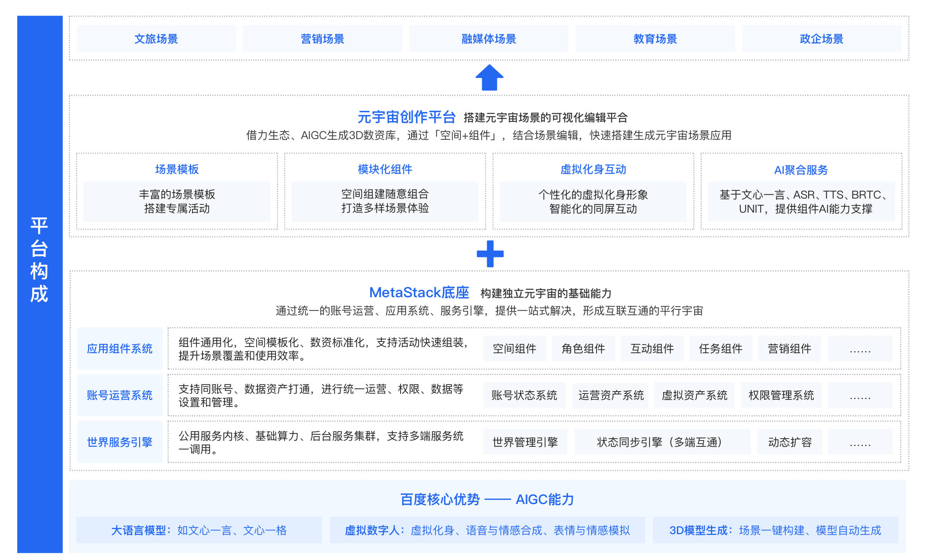Click the 场景模板 card title
The width and height of the screenshot is (925, 560).
[x=177, y=169]
